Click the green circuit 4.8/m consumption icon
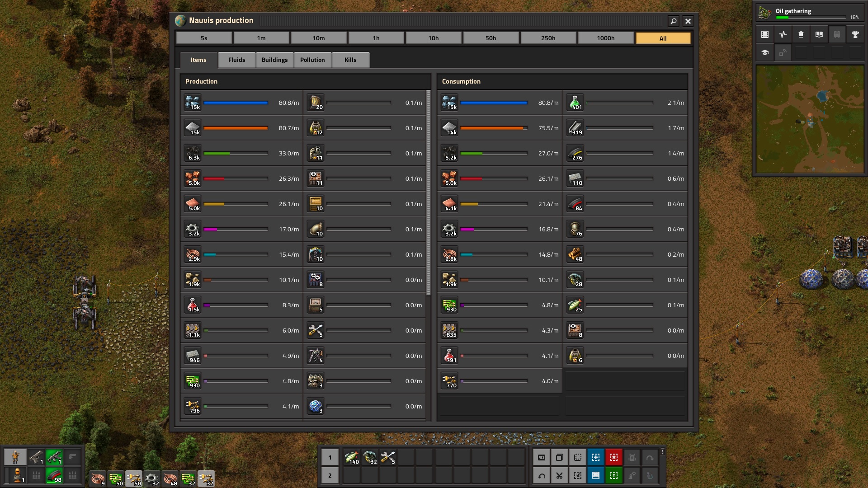Screen dimensions: 868x488 coord(450,305)
